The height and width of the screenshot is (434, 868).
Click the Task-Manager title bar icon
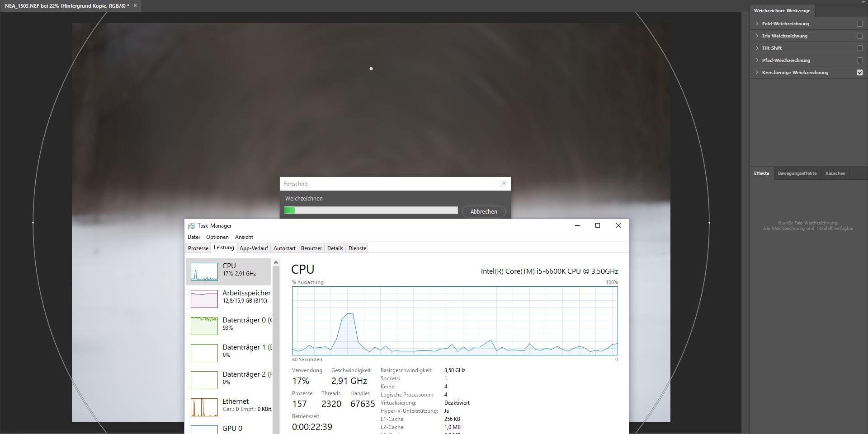[x=192, y=226]
